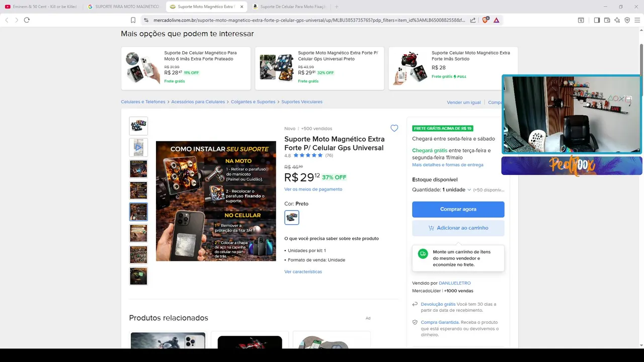Select the sixth product thumbnail
Viewport: 644px width, 362px height.
(x=138, y=233)
